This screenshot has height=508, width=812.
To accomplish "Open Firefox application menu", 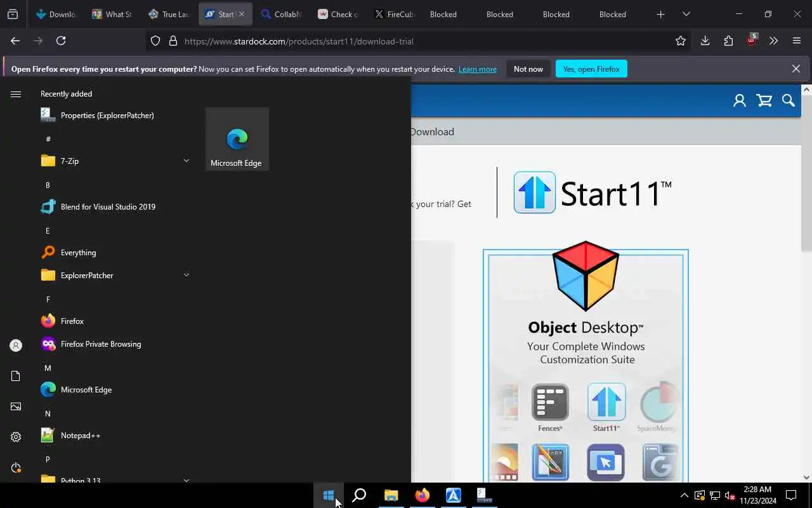I will 797,41.
